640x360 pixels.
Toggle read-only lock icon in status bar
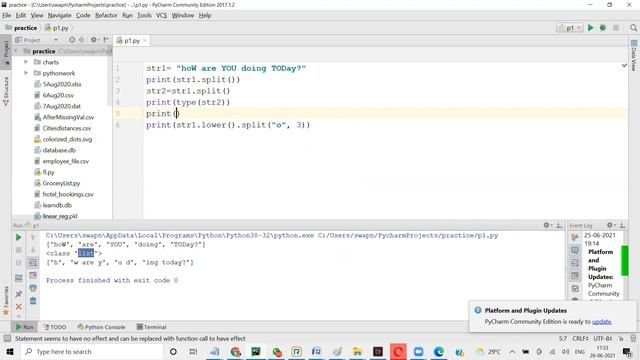pyautogui.click(x=621, y=339)
